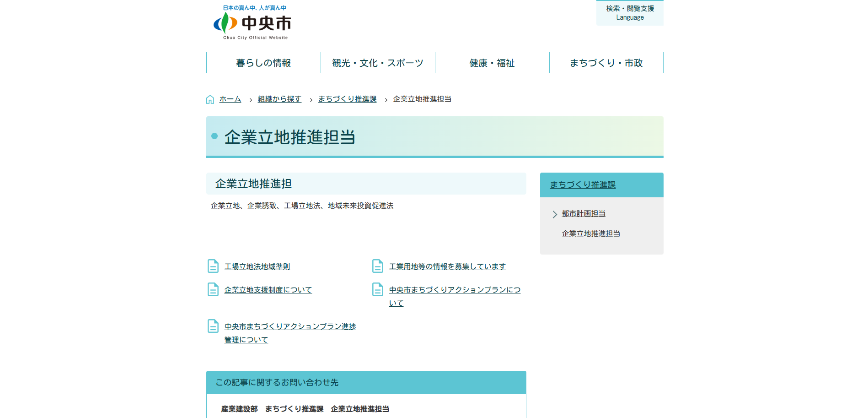Open まちづくり・市政 menu

[x=606, y=63]
